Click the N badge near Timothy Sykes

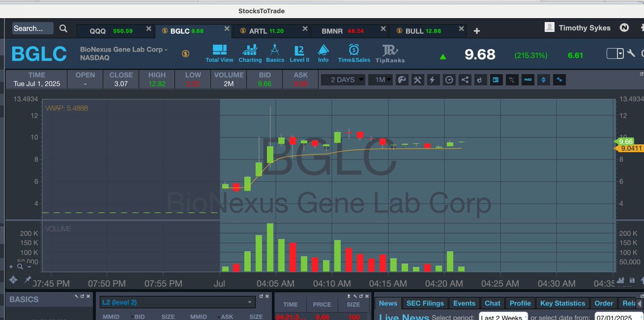coord(624,27)
